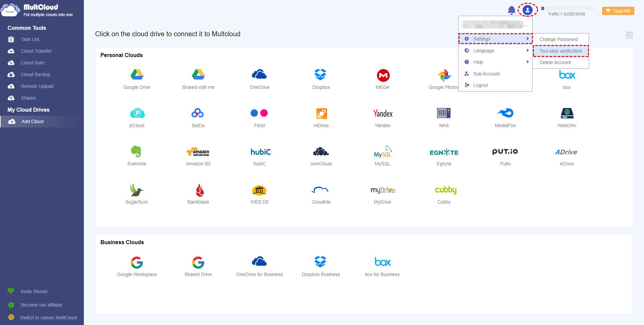Connect the HiDrive icon
Image resolution: width=644 pixels, height=325 pixels.
pyautogui.click(x=321, y=113)
